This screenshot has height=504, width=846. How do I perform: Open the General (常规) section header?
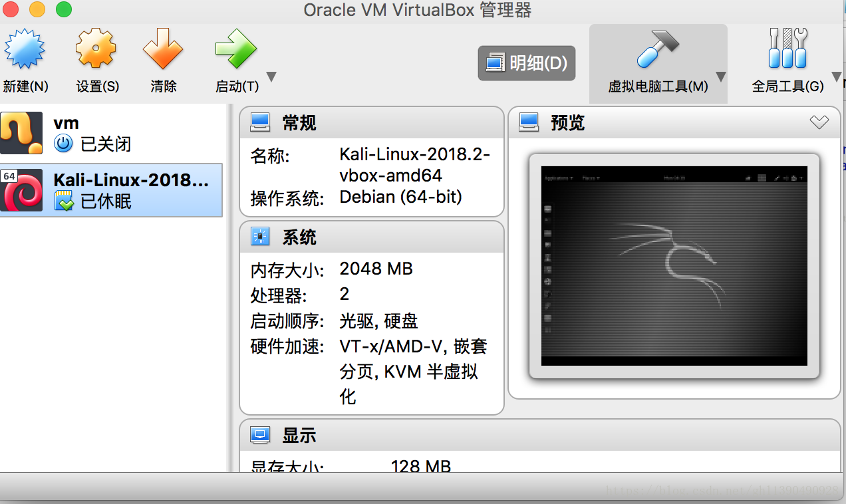click(x=372, y=122)
